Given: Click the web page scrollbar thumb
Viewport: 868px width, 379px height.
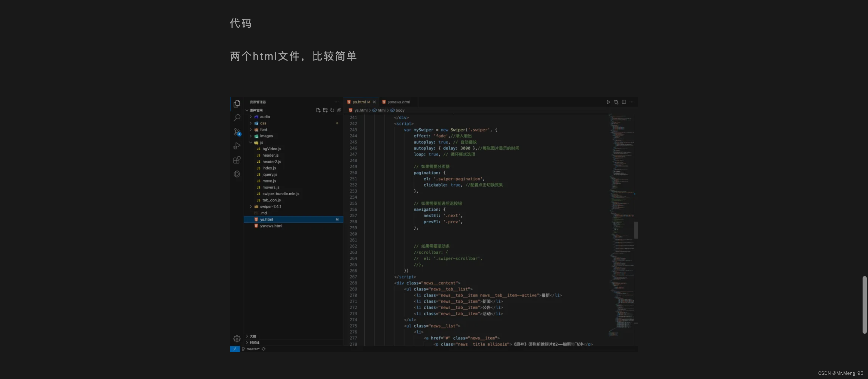Looking at the screenshot, I should (864, 305).
